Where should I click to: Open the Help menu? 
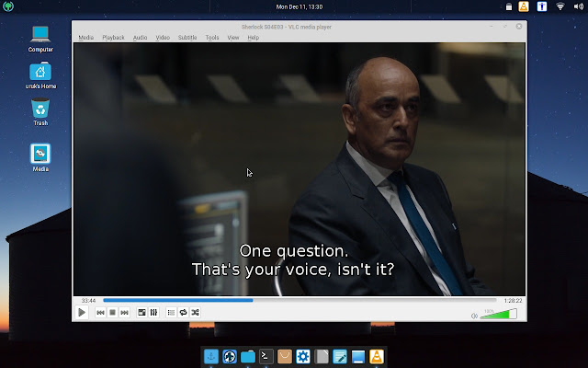254,38
